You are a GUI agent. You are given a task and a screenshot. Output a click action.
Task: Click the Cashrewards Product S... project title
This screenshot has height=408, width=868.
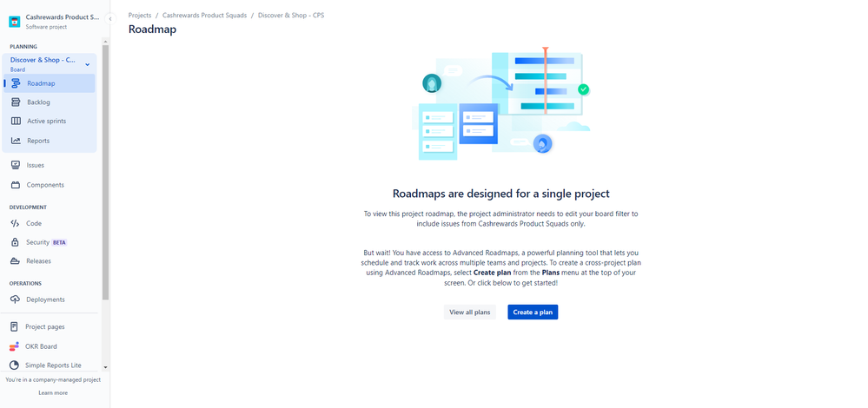pos(63,17)
